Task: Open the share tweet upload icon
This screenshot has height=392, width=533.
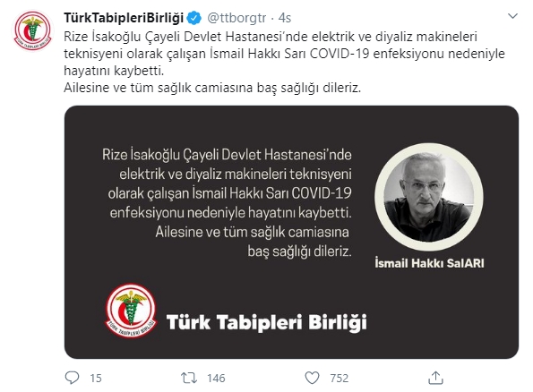Action: (x=435, y=378)
